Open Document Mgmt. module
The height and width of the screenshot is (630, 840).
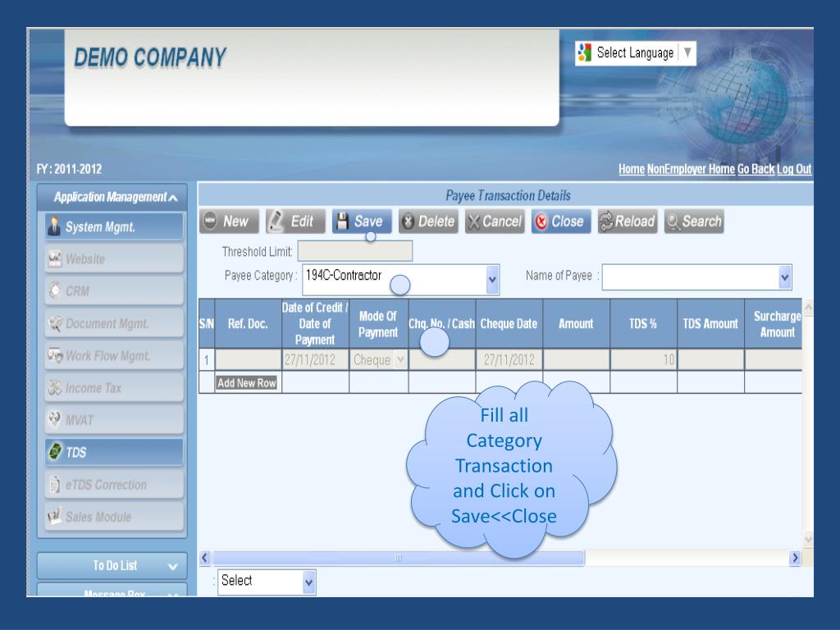point(114,323)
